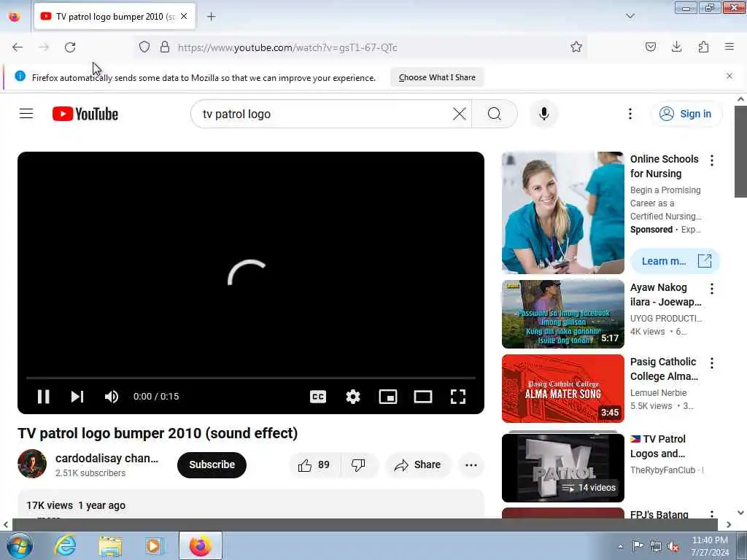Open Windows Explorer folder on taskbar
Screen dimensions: 747x560
pyautogui.click(x=111, y=545)
